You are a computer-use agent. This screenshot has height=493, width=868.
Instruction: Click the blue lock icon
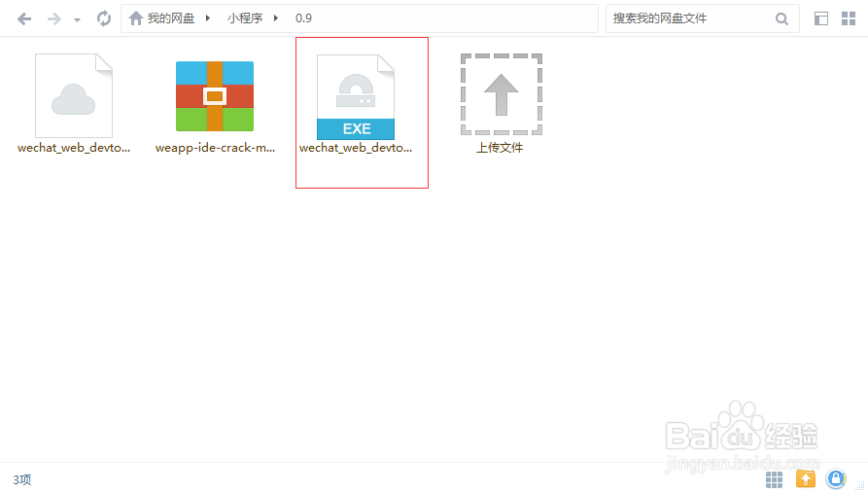(835, 478)
